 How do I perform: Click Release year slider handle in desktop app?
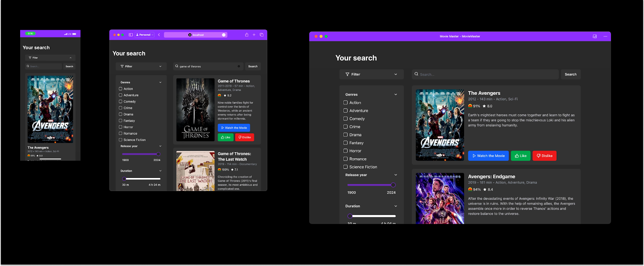tap(393, 185)
